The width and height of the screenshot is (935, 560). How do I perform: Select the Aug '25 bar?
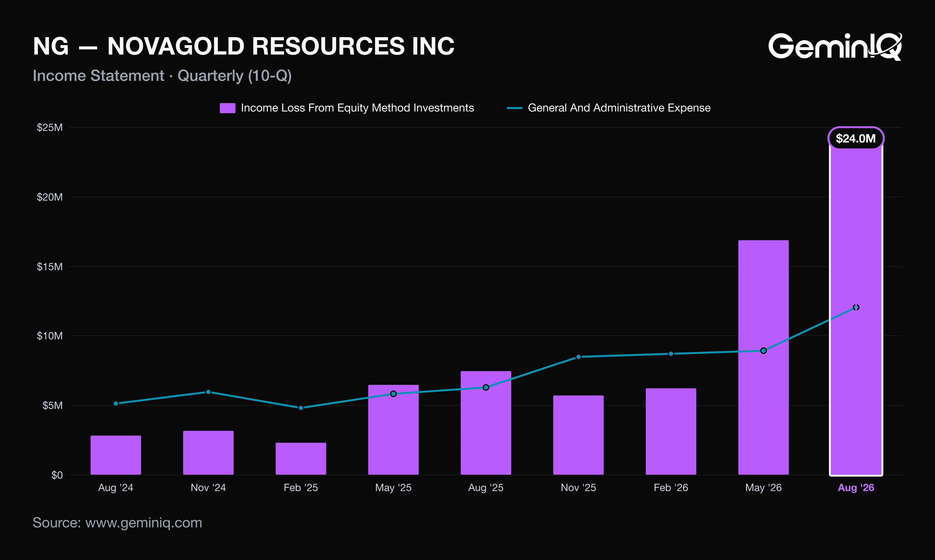coord(486,423)
